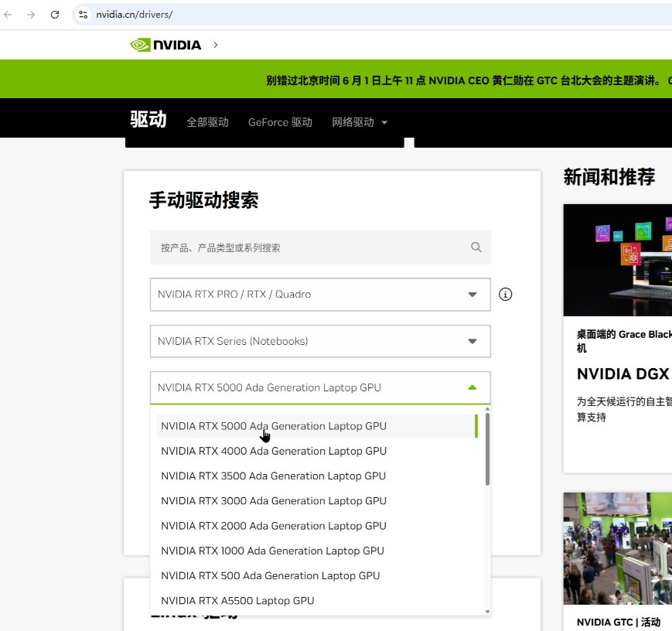Click the 驱动 heading link
Image resolution: width=672 pixels, height=631 pixels.
pyautogui.click(x=148, y=119)
